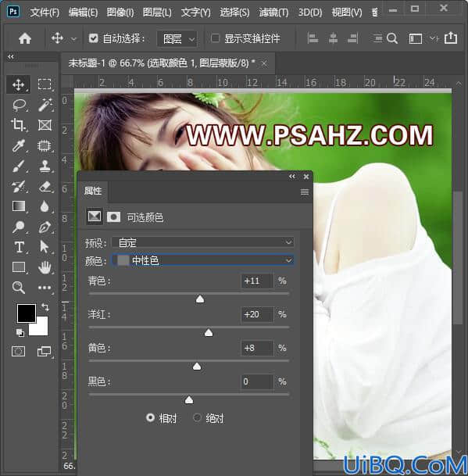
Task: Select the History Brush tool
Action: 18,186
